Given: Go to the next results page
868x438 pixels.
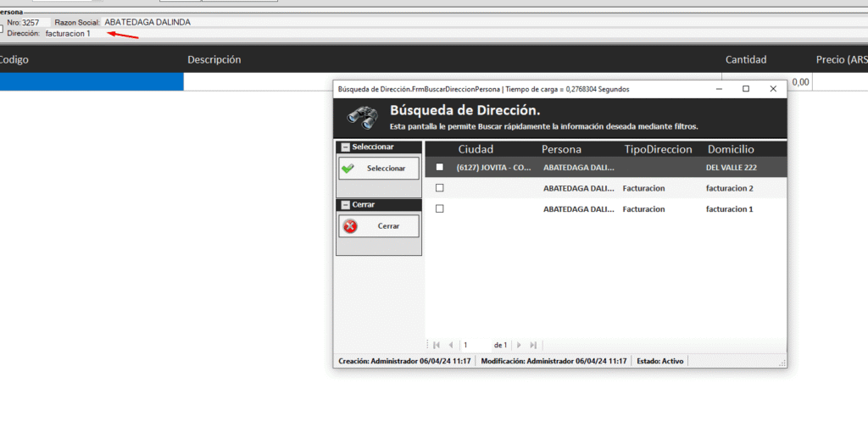Looking at the screenshot, I should click(x=519, y=345).
